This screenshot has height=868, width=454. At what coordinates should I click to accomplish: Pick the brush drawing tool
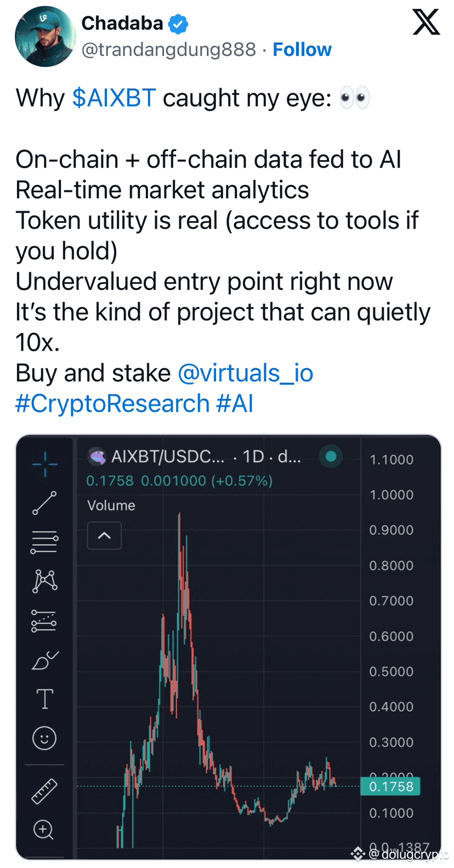[45, 660]
